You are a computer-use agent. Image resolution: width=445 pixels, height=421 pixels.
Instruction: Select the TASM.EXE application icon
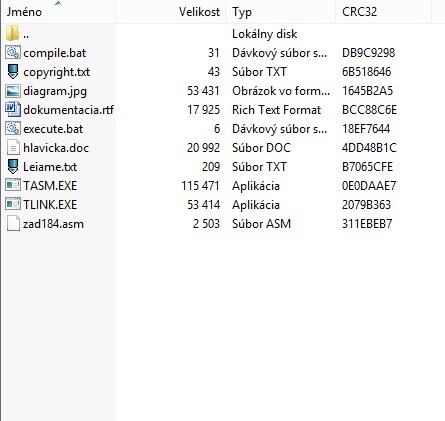pyautogui.click(x=13, y=185)
